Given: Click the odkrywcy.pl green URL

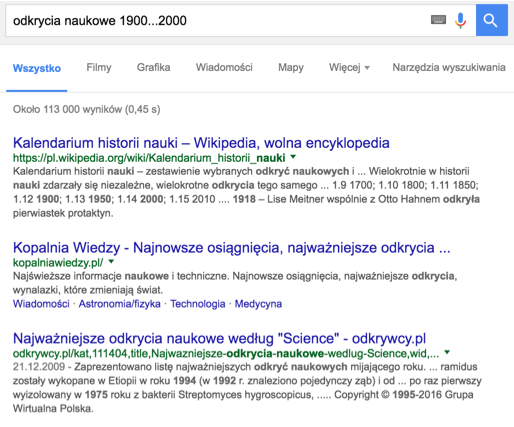Looking at the screenshot, I should point(226,353).
